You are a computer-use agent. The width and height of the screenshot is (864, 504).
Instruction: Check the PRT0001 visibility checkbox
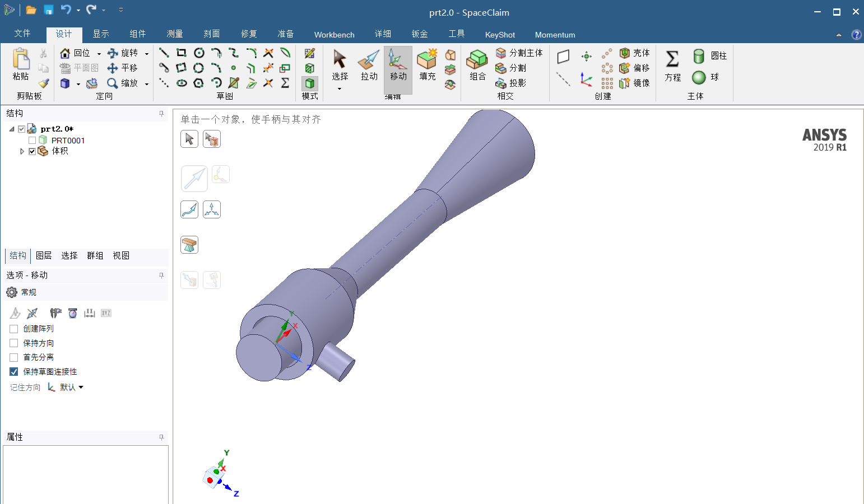[32, 140]
